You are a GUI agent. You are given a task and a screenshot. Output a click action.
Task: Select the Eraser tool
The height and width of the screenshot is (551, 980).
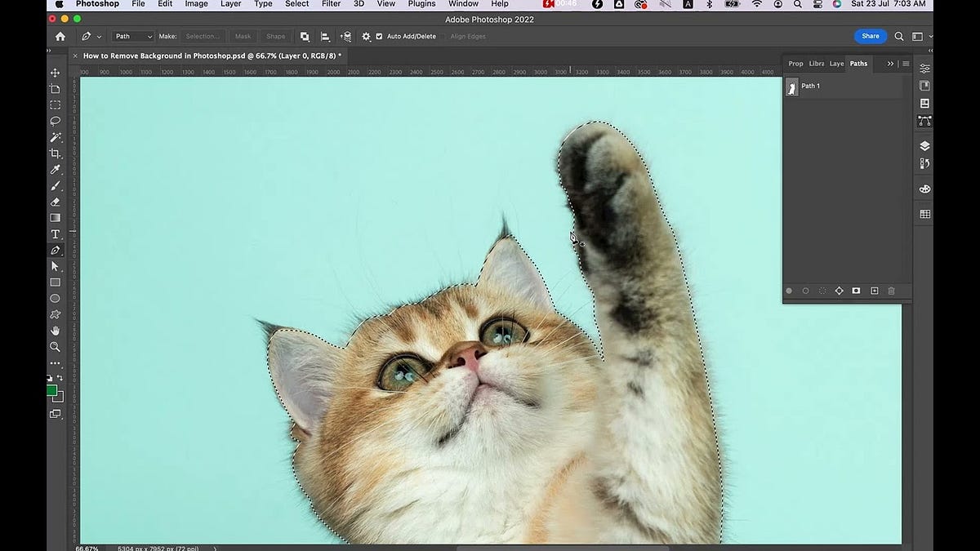[56, 202]
